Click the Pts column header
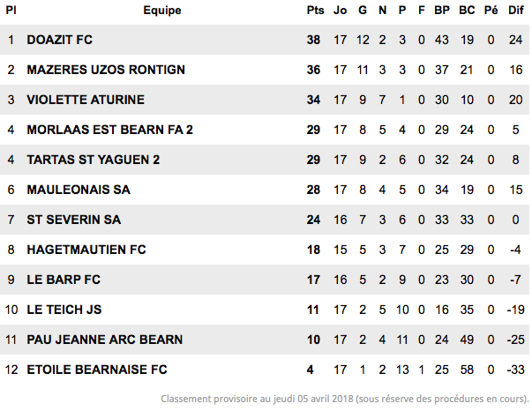Screen dimensions: 532x411 pos(315,11)
